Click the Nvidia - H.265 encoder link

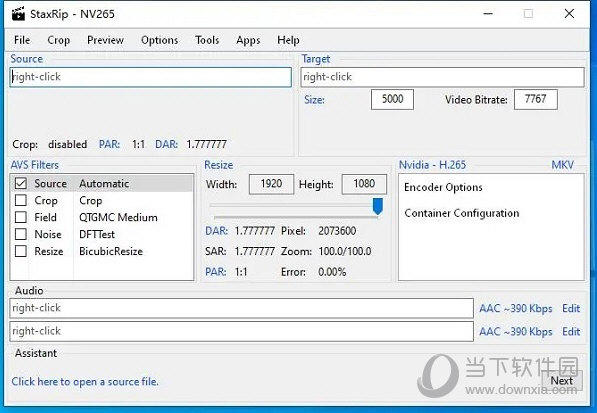432,165
